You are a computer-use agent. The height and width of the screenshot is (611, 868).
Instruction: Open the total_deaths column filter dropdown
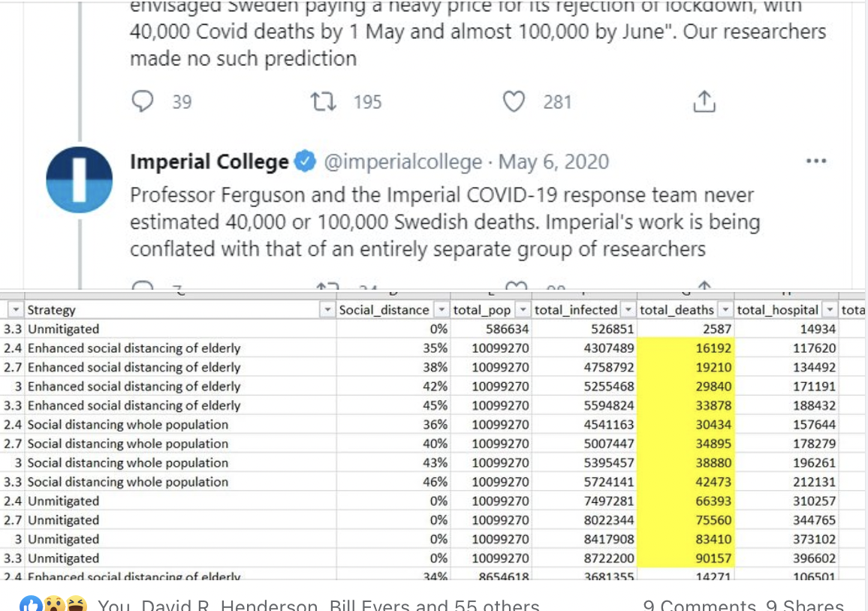click(725, 310)
